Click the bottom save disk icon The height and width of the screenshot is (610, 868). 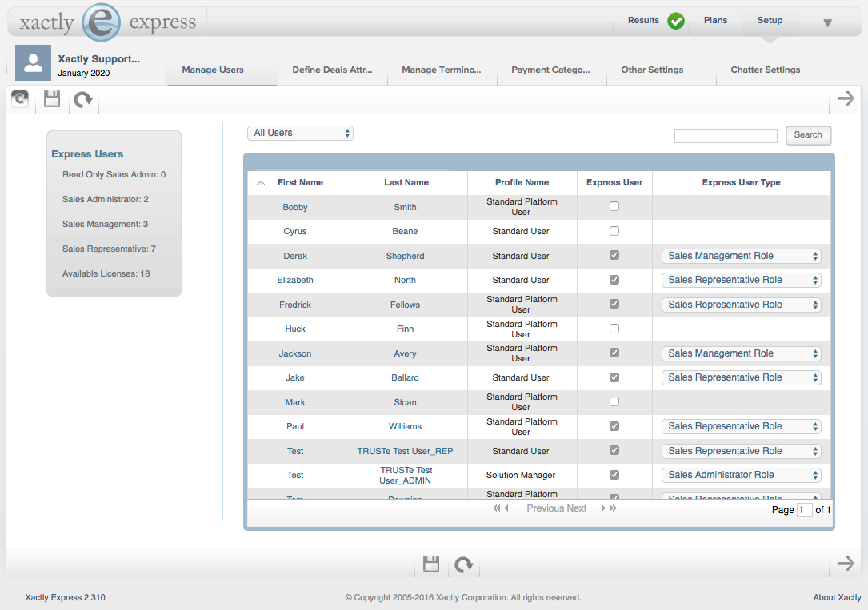431,564
